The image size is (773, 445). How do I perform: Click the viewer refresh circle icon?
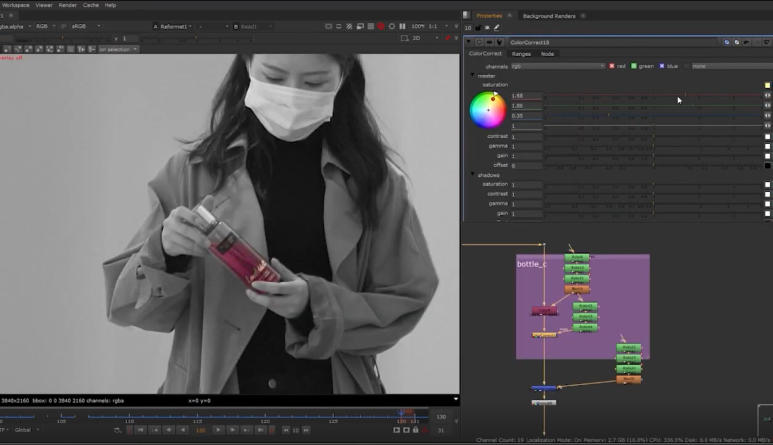click(x=392, y=26)
